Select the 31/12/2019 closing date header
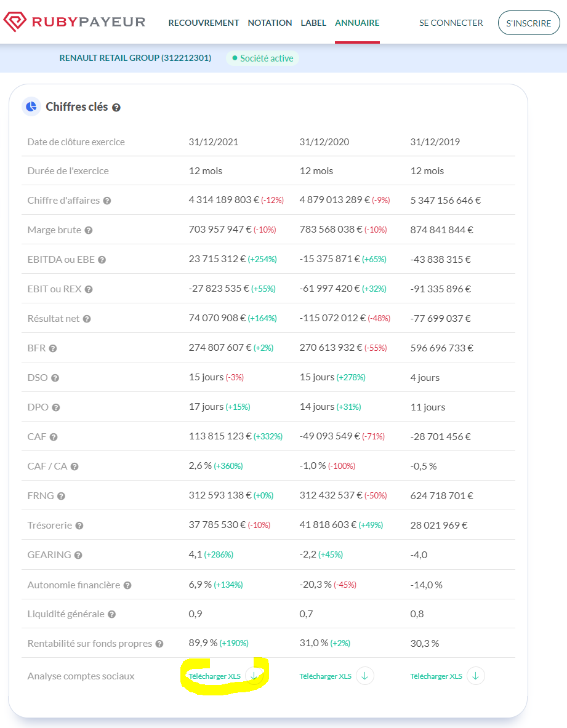Screen dimensions: 567x728 pyautogui.click(x=435, y=142)
